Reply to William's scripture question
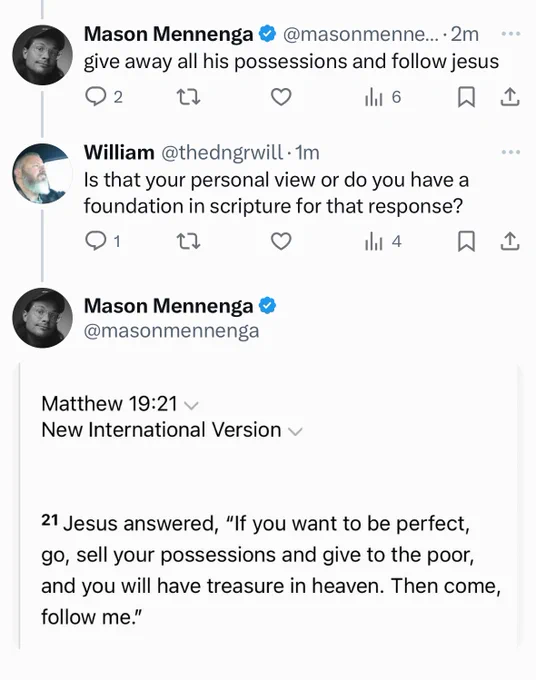This screenshot has height=680, width=536. tap(103, 241)
